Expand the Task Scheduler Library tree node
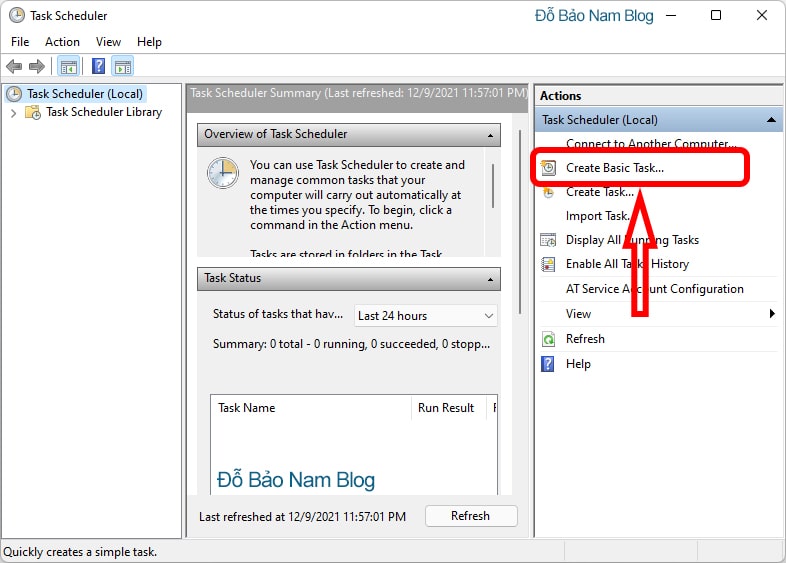 click(x=14, y=113)
